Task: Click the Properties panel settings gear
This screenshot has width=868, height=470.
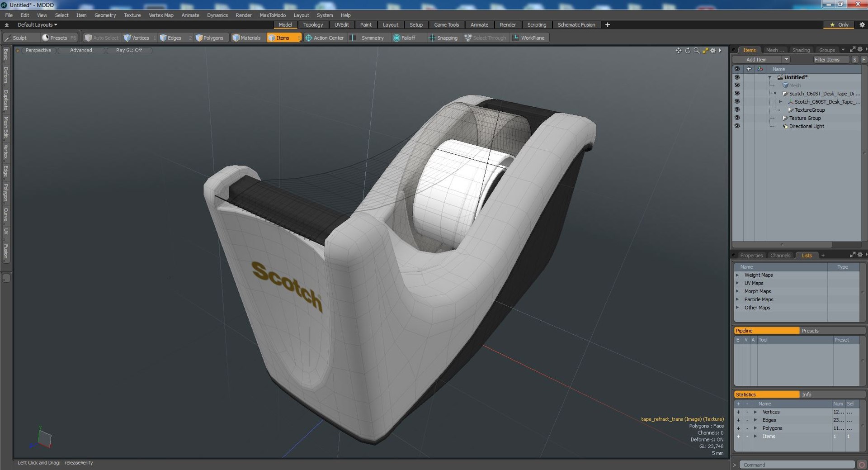Action: [860, 255]
